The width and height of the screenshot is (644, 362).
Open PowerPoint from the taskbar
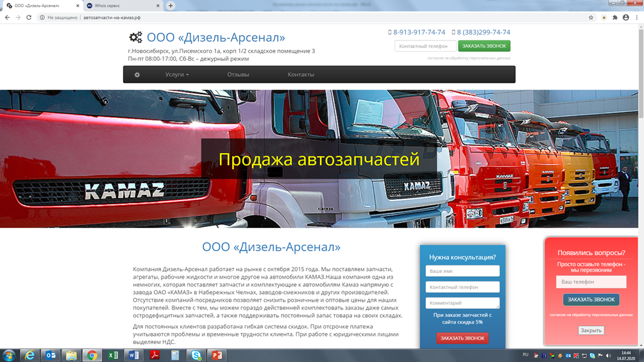[217, 355]
